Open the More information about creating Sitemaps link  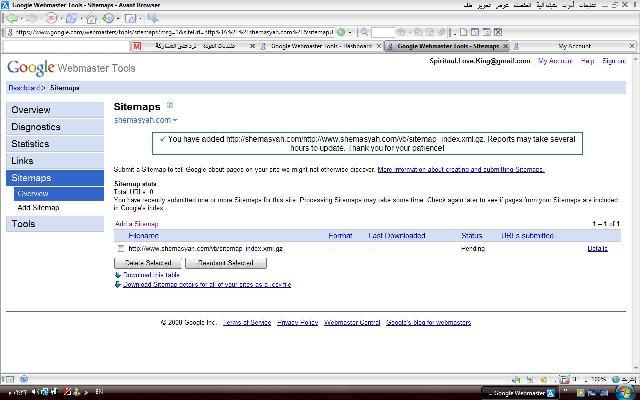coord(461,169)
